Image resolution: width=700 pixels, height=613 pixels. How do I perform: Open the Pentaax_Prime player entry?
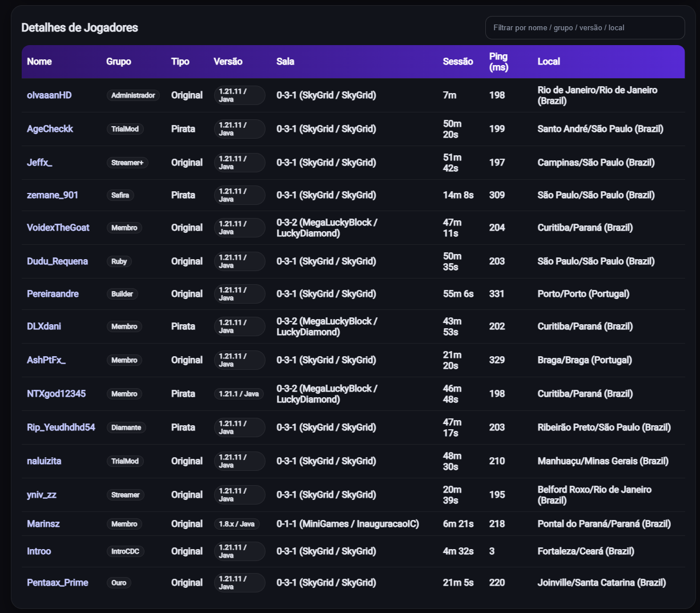click(57, 583)
